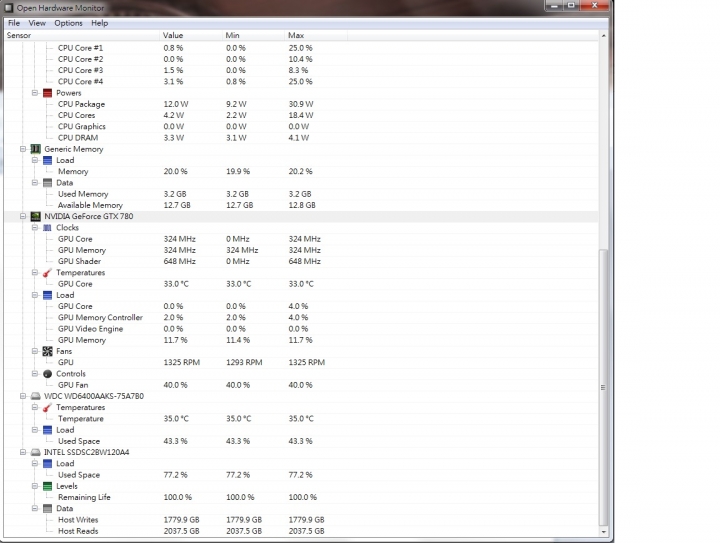
Task: Open the Help menu
Action: click(99, 23)
